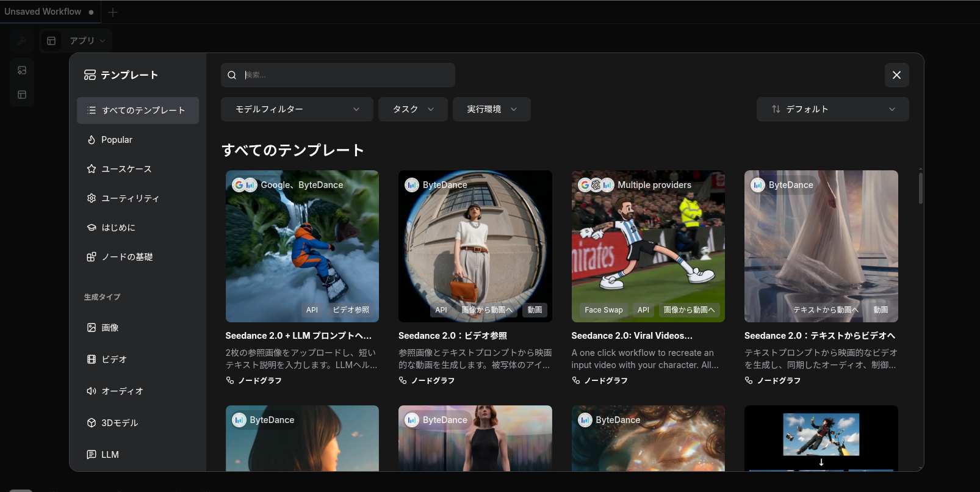The image size is (980, 492).
Task: Click the title 'Seedance 2.0 + LLM プロンプトへ...'
Action: coord(298,336)
